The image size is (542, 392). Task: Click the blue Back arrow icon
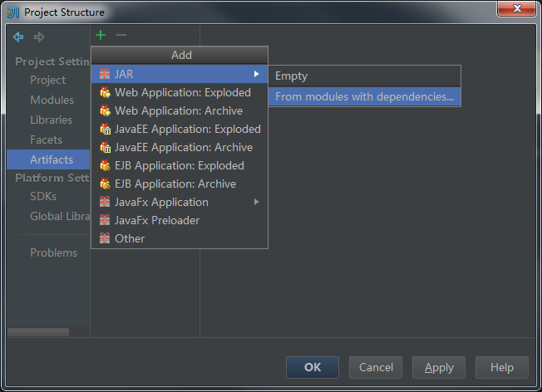tap(18, 37)
